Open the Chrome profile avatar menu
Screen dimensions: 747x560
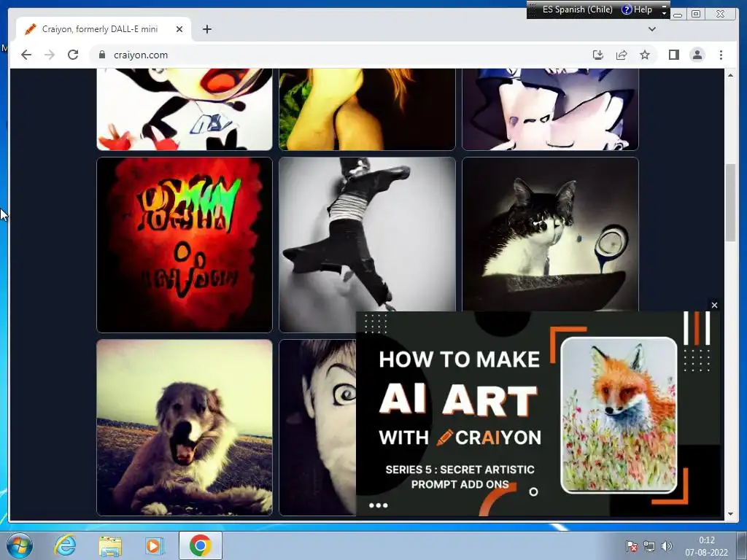click(x=697, y=55)
